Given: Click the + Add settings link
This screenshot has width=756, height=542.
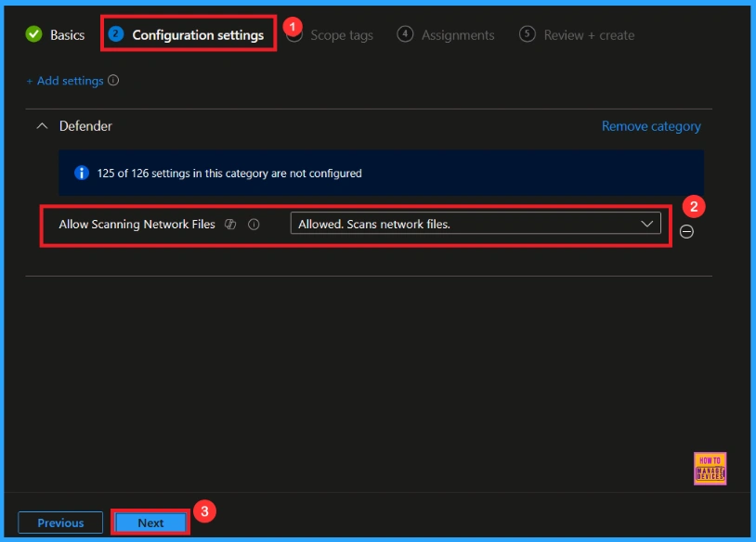Looking at the screenshot, I should click(65, 81).
